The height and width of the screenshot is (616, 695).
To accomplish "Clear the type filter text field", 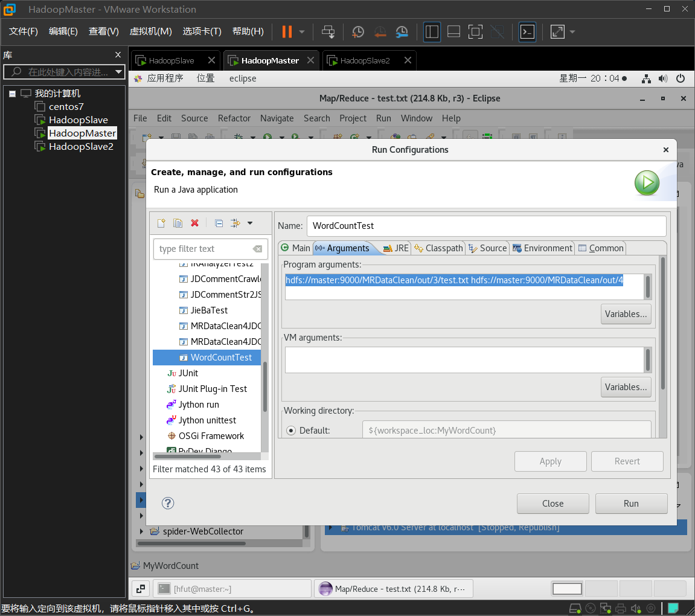I will (x=257, y=249).
